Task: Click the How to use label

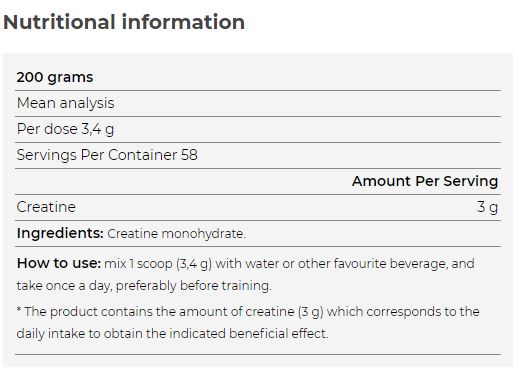Action: pos(59,263)
